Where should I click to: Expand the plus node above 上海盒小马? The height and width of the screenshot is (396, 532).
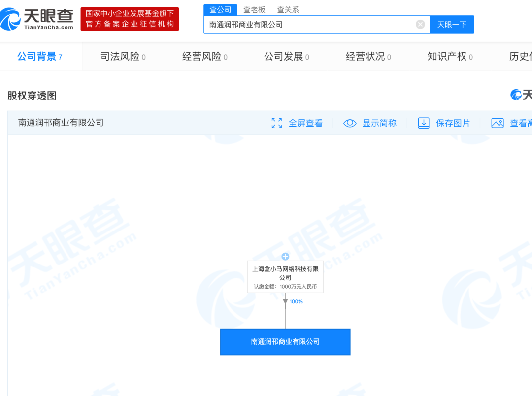[x=285, y=256]
